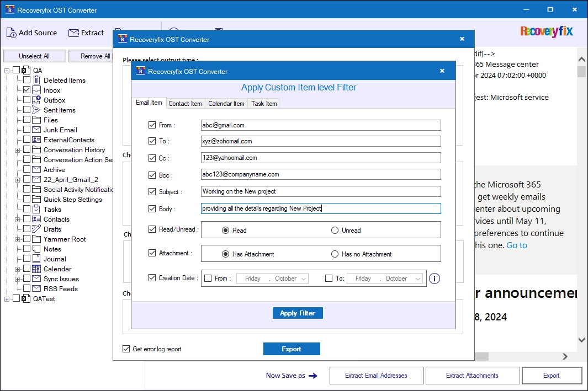Expand the QATest mailbox tree node
The height and width of the screenshot is (391, 588).
[7, 299]
